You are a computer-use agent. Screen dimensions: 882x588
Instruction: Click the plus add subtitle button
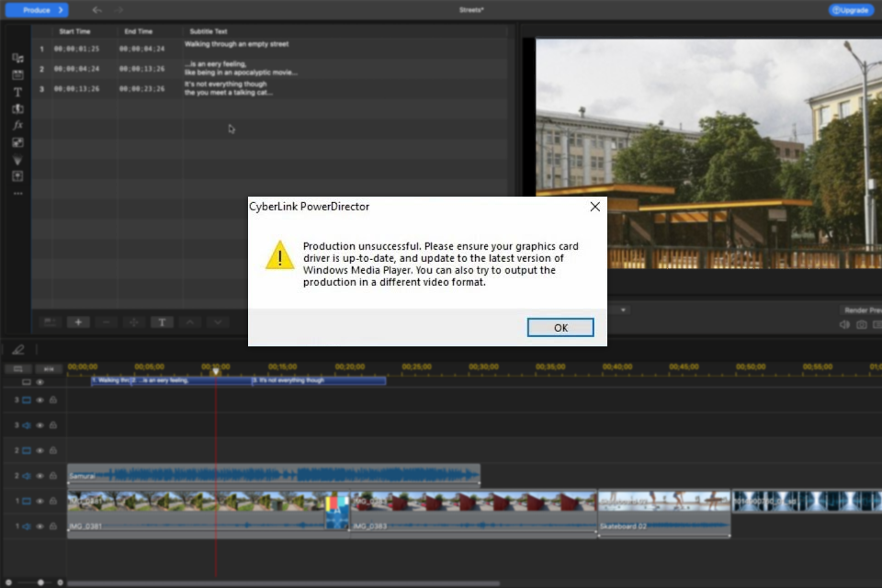78,322
